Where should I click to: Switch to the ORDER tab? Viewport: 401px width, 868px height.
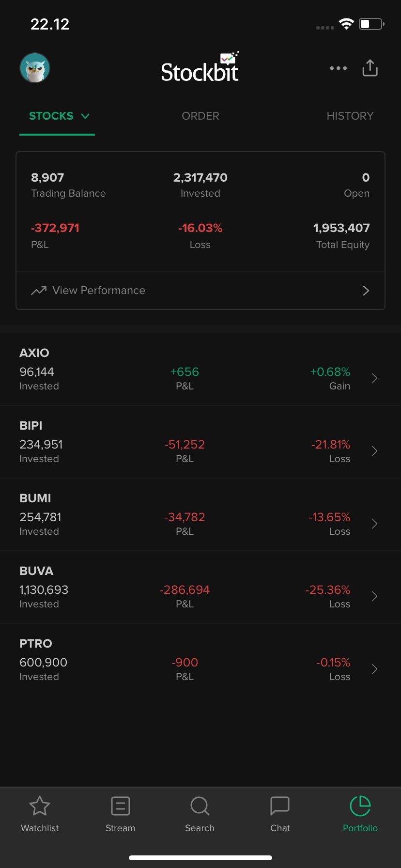point(200,116)
